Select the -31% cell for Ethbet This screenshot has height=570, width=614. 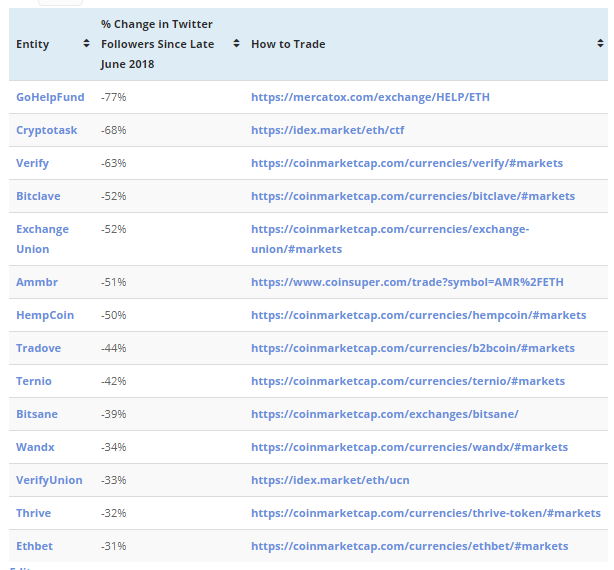pyautogui.click(x=114, y=546)
